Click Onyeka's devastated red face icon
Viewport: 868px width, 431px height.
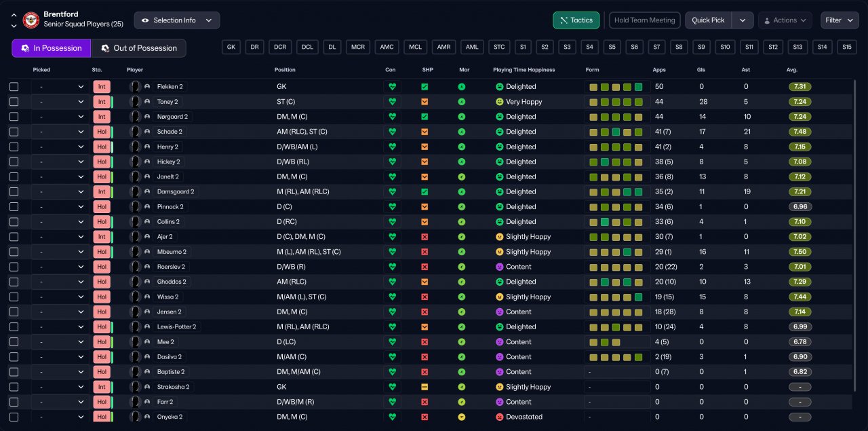(500, 417)
